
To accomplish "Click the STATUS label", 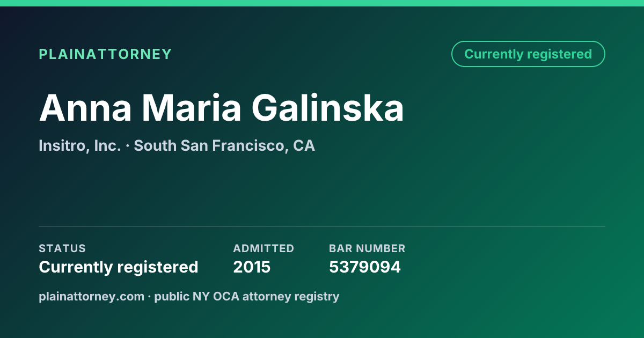I will tap(62, 248).
